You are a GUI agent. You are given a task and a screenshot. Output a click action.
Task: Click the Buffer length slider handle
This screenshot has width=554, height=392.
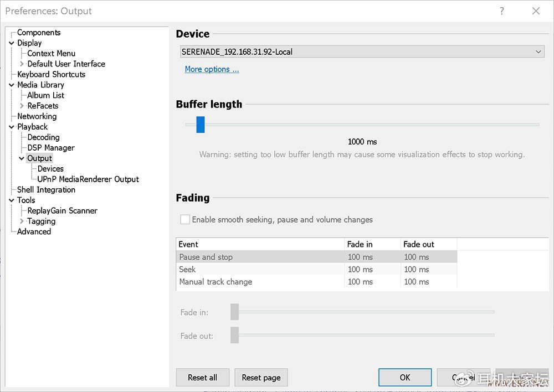click(201, 125)
